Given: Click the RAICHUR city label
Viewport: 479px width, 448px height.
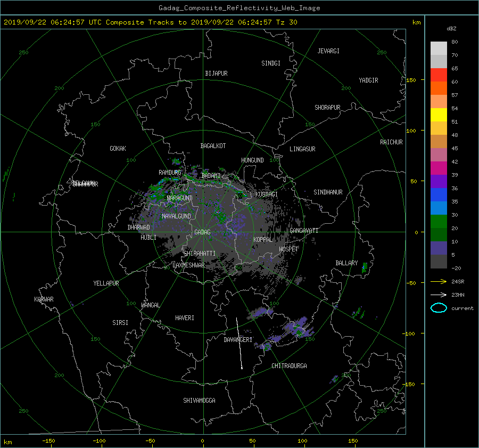Looking at the screenshot, I should point(391,142).
